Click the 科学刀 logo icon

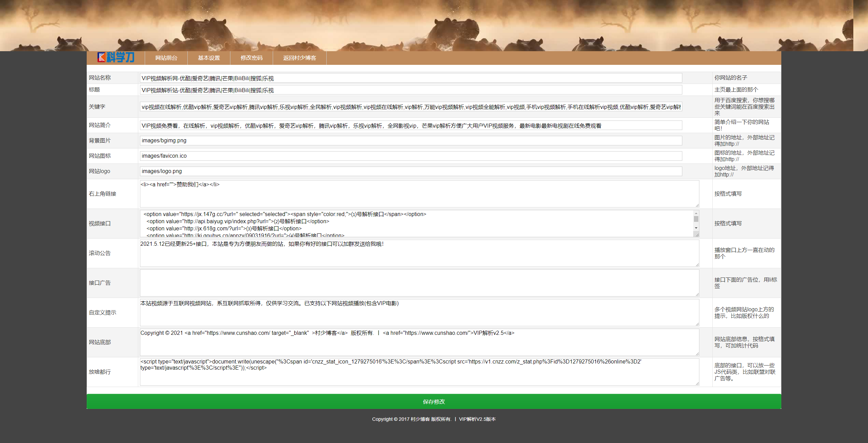[x=116, y=57]
